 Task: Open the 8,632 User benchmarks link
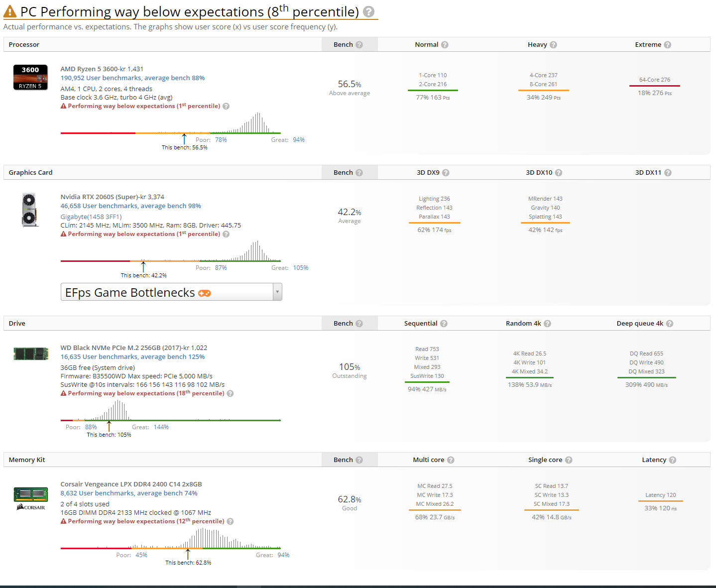click(129, 493)
